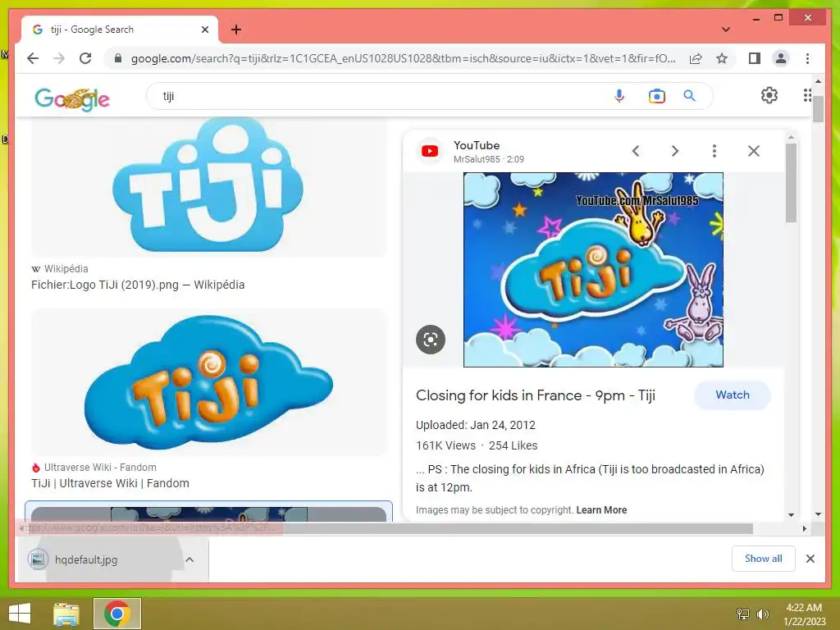
Task: Open the Wikipédia Tiji 2019 logo image
Action: (x=209, y=186)
